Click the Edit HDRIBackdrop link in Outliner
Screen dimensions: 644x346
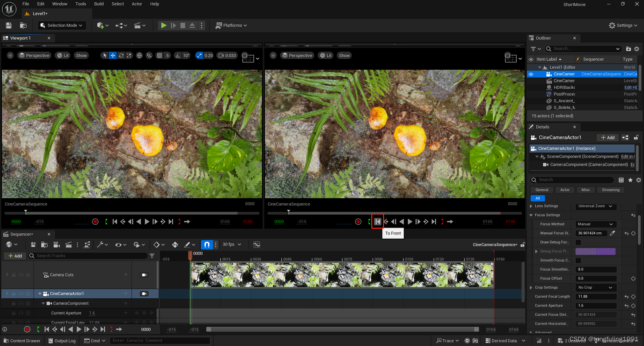point(631,88)
